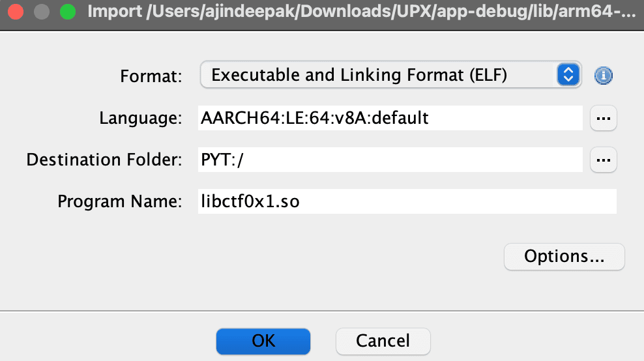The image size is (644, 361).
Task: Click the green zoom window button
Action: [x=68, y=12]
